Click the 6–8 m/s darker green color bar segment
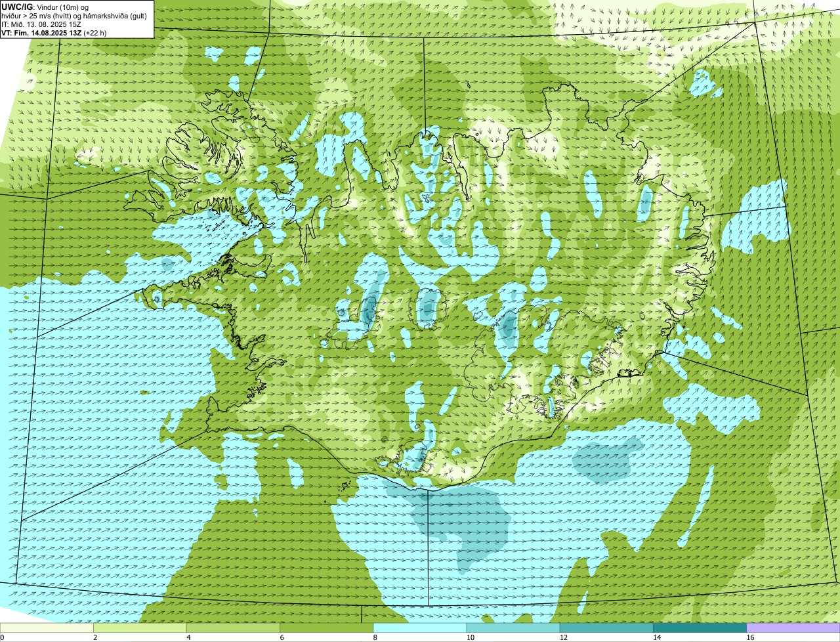Image resolution: width=840 pixels, height=642 pixels. tap(326, 628)
